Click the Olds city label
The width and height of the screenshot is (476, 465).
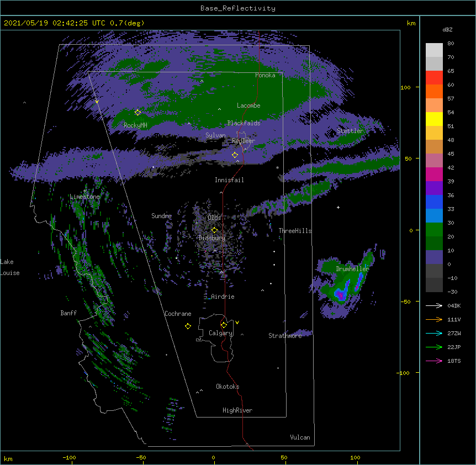pos(214,218)
